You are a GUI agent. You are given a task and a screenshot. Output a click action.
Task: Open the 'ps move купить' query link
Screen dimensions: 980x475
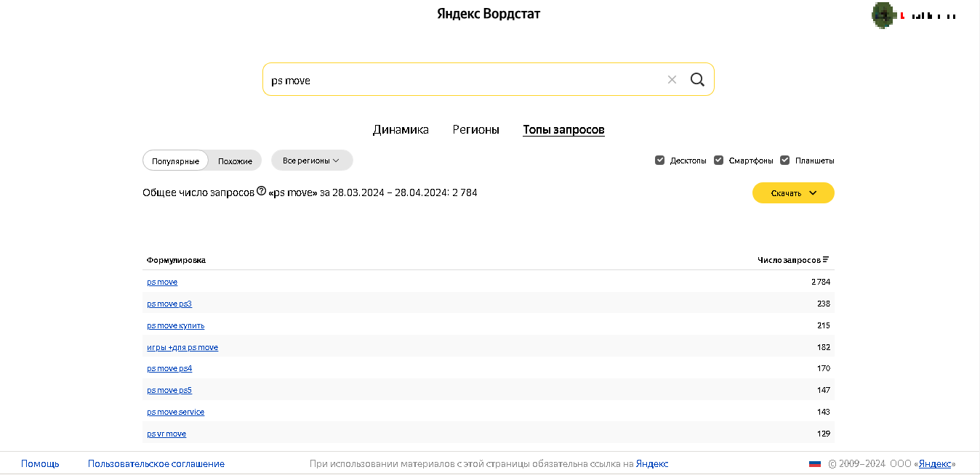coord(176,325)
